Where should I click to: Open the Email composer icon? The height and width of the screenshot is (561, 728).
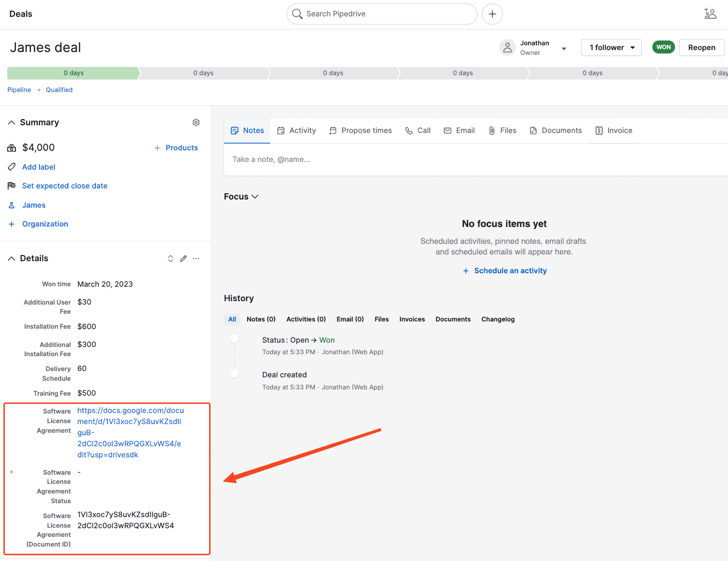point(447,130)
